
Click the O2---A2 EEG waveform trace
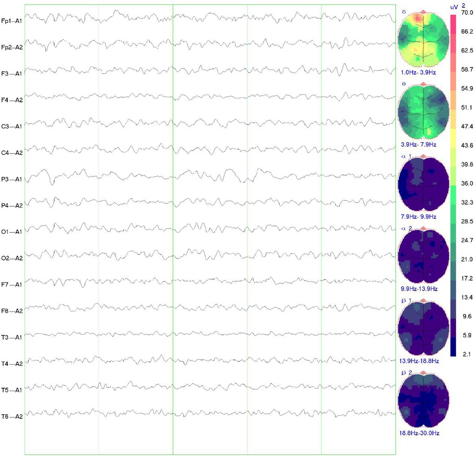[x=210, y=254]
